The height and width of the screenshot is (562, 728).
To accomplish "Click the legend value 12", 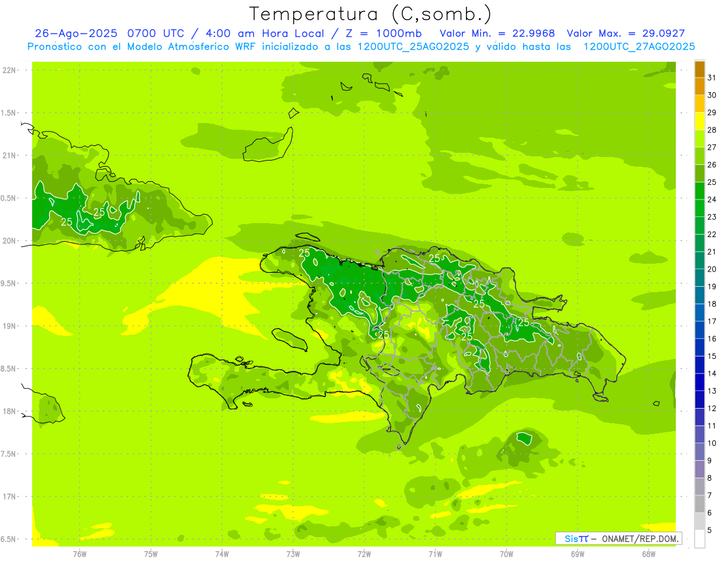I will point(712,408).
